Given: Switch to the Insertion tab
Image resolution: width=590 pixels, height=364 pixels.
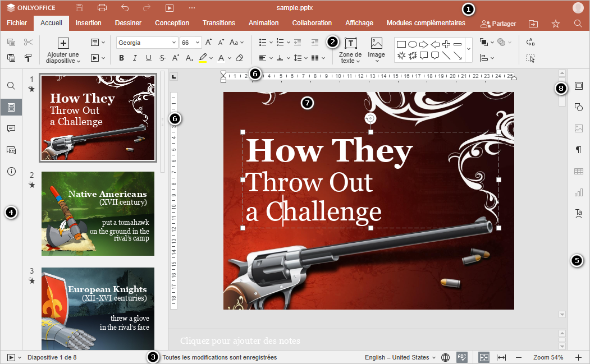Looking at the screenshot, I should (88, 23).
